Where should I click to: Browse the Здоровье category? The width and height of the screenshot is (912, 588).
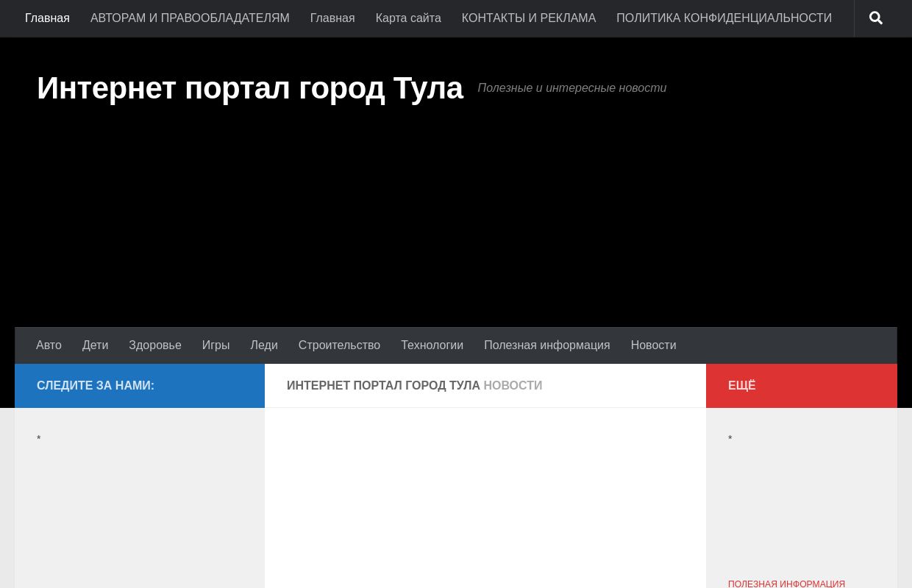(155, 345)
